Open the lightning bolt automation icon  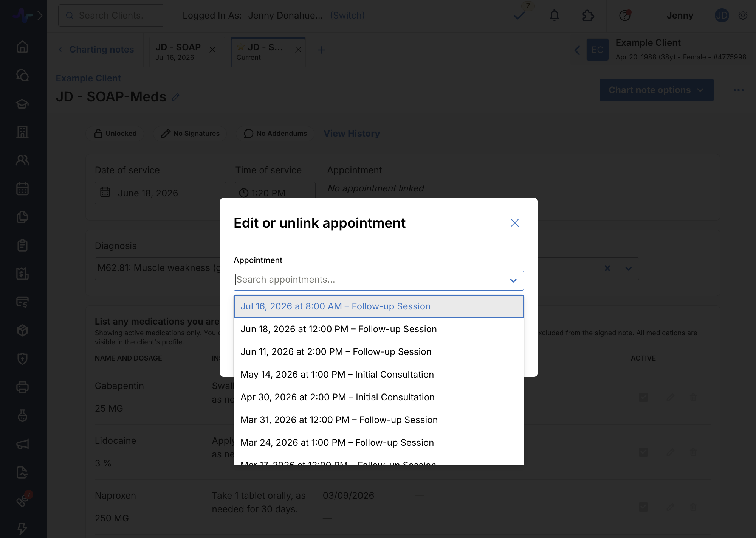pos(23,529)
